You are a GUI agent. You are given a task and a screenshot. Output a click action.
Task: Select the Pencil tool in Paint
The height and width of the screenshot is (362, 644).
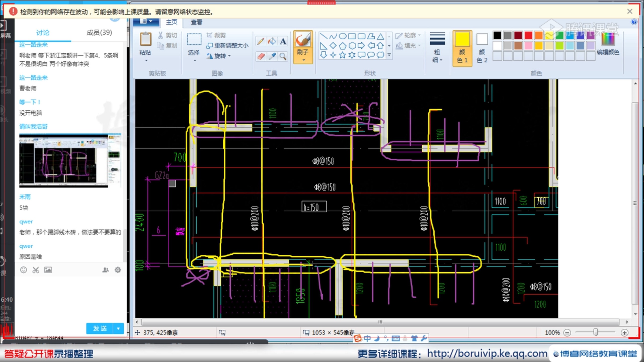pyautogui.click(x=261, y=41)
